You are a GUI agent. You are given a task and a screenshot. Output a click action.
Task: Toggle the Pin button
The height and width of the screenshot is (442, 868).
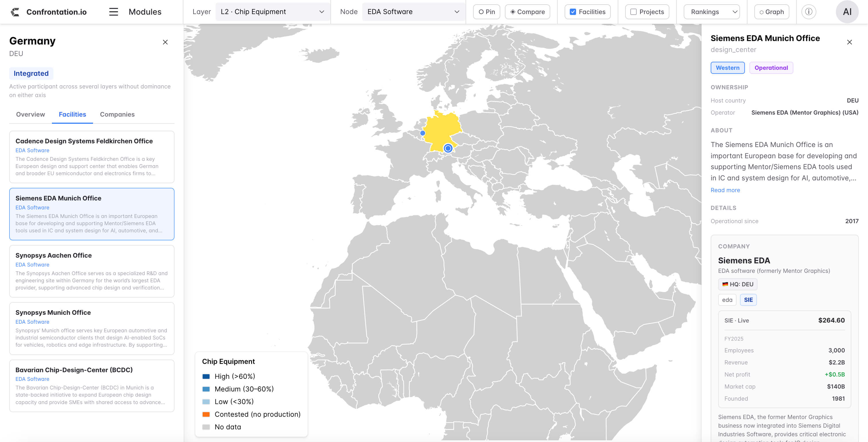point(487,12)
